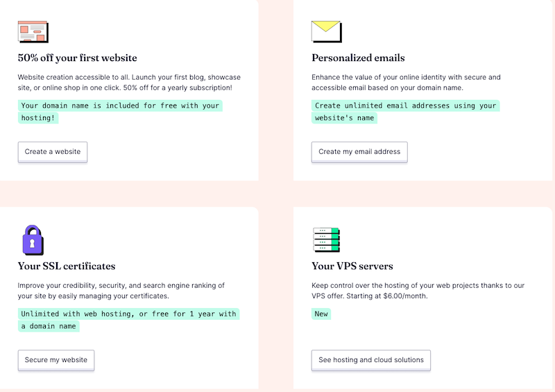Click the SSL credibility description text
The width and height of the screenshot is (555, 392).
121,291
